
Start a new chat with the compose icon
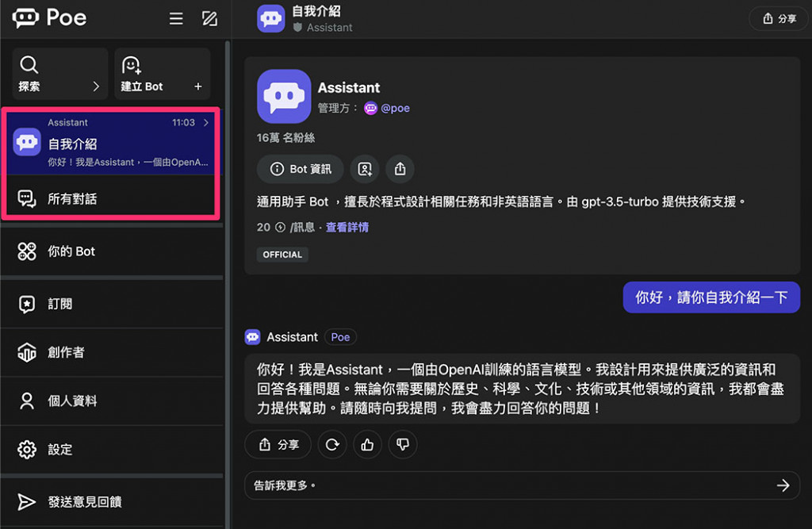click(x=209, y=19)
